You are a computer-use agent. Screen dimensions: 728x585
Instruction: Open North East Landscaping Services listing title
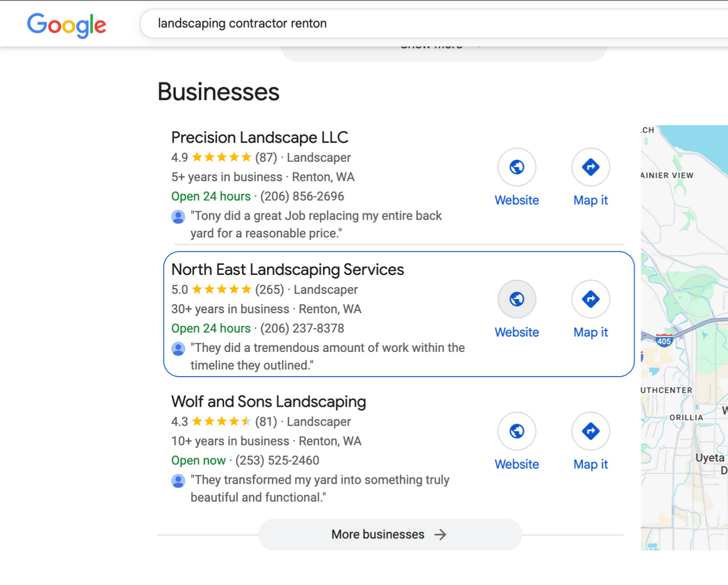pyautogui.click(x=288, y=270)
